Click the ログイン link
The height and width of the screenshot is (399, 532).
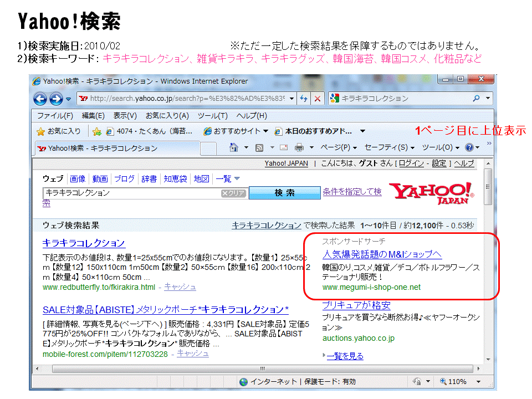point(411,163)
